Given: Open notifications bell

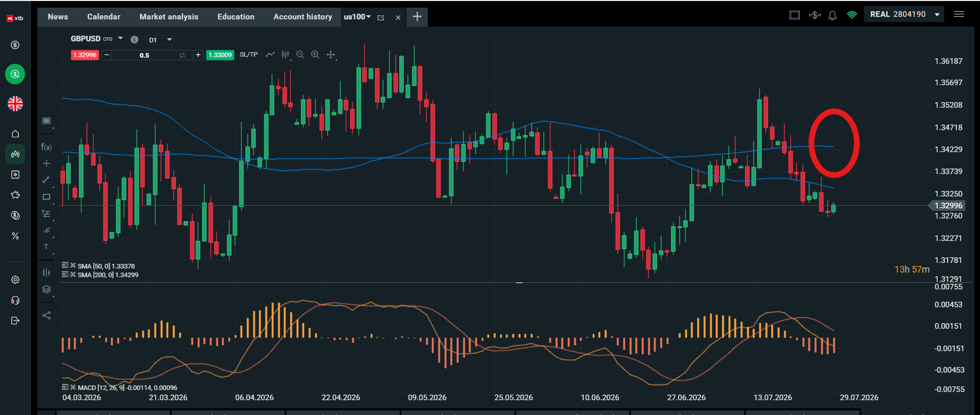Looking at the screenshot, I should tap(832, 15).
